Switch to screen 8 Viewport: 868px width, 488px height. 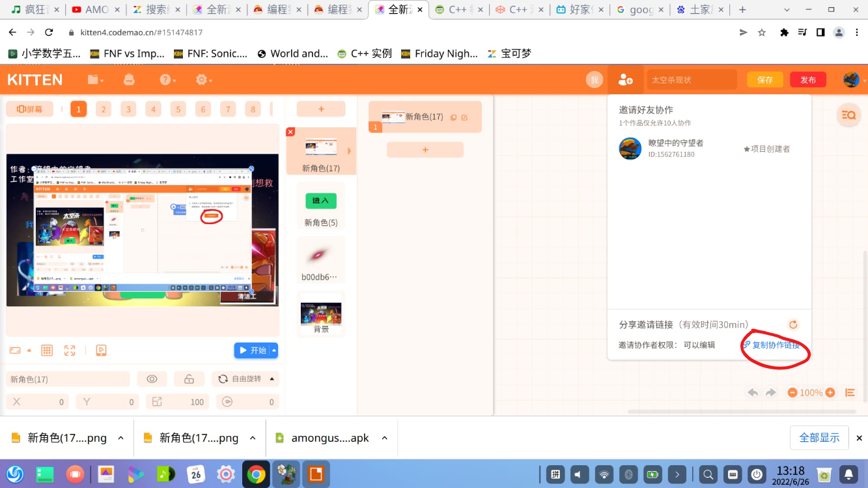[253, 109]
